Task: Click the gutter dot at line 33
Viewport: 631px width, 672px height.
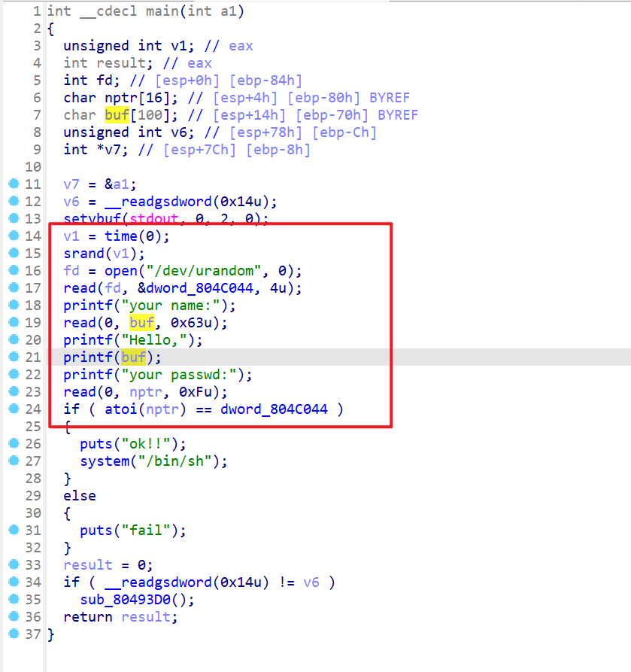Action: tap(14, 565)
